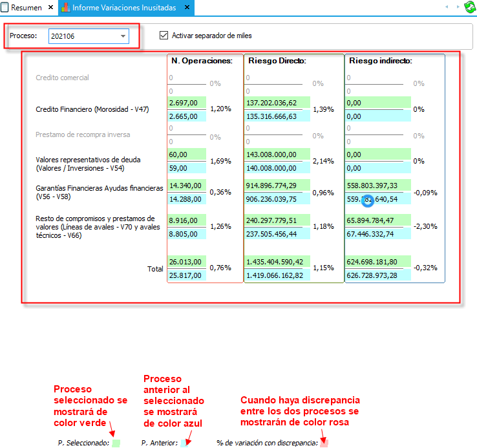This screenshot has height=448, width=477.
Task: Click total direct risk 1.419.066.162,82
Action: click(277, 275)
